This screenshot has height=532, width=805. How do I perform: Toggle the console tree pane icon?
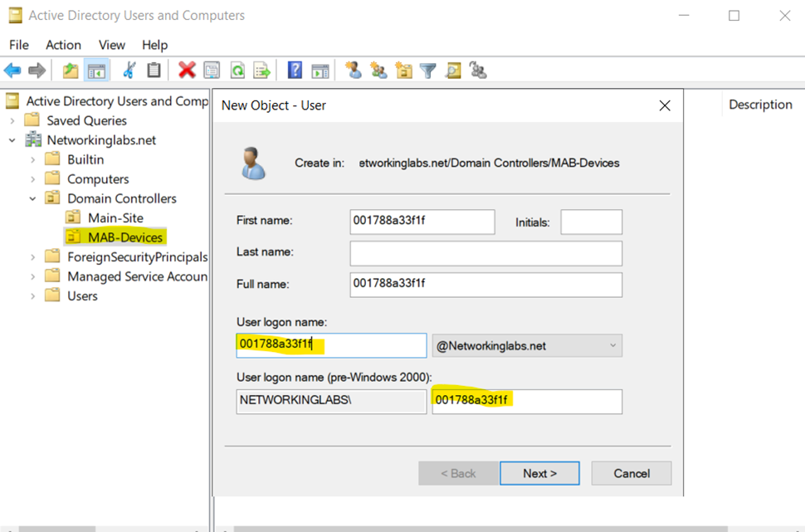(96, 71)
